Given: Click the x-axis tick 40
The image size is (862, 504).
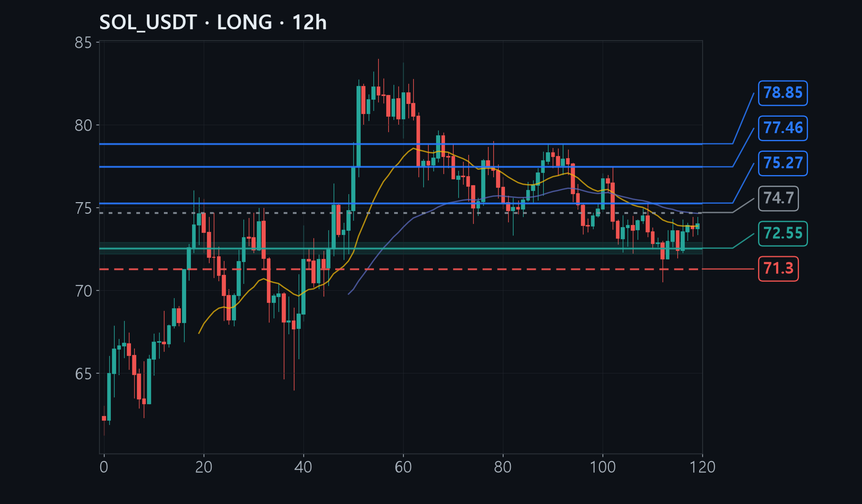Looking at the screenshot, I should [x=303, y=467].
